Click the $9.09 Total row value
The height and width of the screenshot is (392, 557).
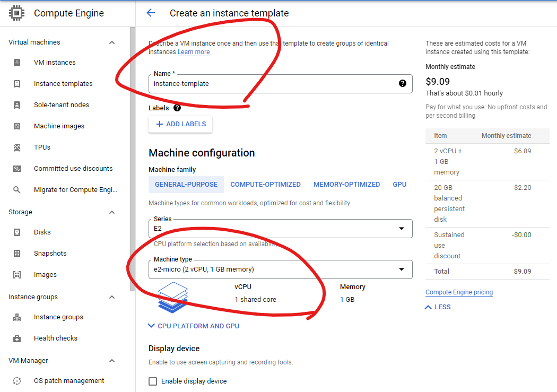coord(523,271)
